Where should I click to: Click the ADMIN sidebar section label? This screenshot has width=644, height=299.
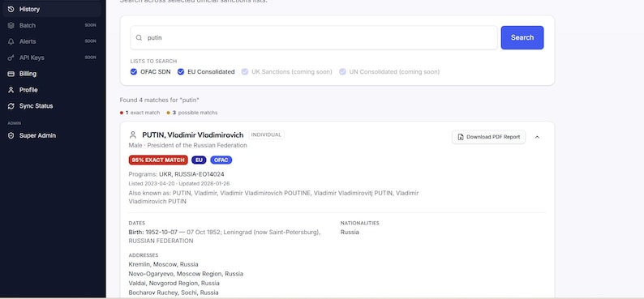[15, 123]
